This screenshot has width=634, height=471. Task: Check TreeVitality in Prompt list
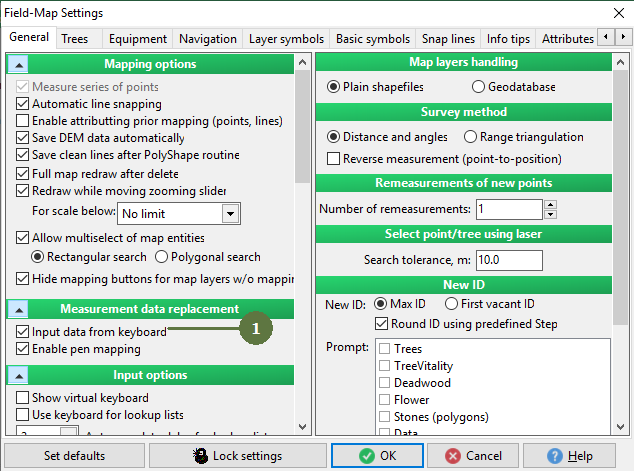click(x=385, y=365)
